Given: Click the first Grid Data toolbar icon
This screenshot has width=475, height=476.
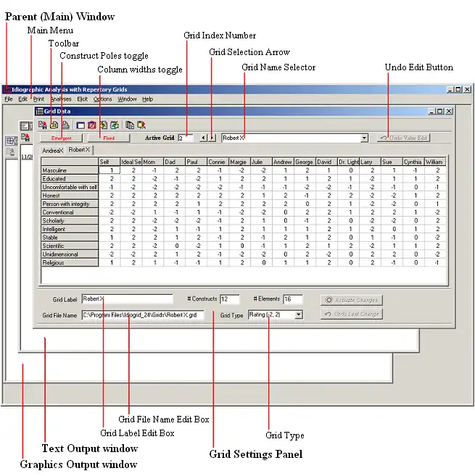Looking at the screenshot, I should (x=43, y=125).
